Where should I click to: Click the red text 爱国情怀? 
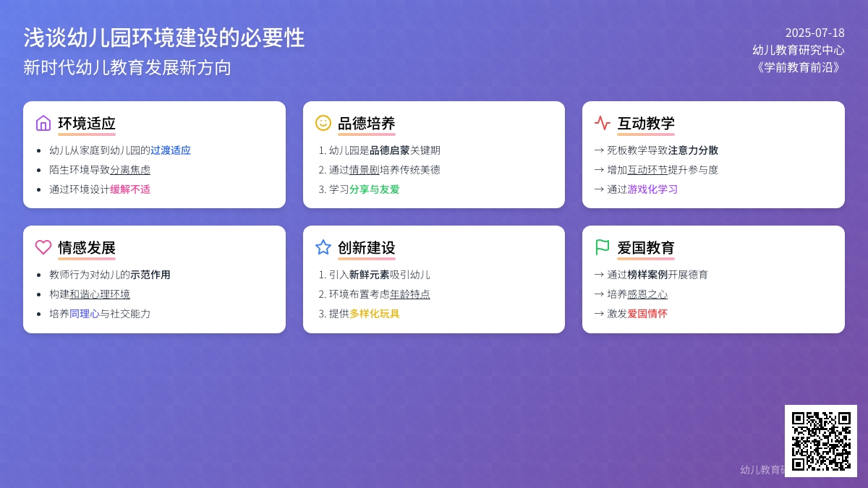[x=647, y=314]
